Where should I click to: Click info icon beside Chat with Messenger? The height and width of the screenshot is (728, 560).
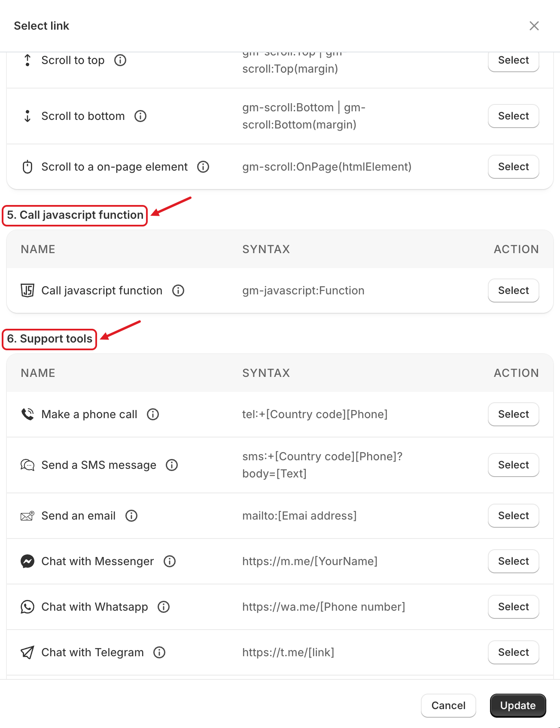(170, 561)
